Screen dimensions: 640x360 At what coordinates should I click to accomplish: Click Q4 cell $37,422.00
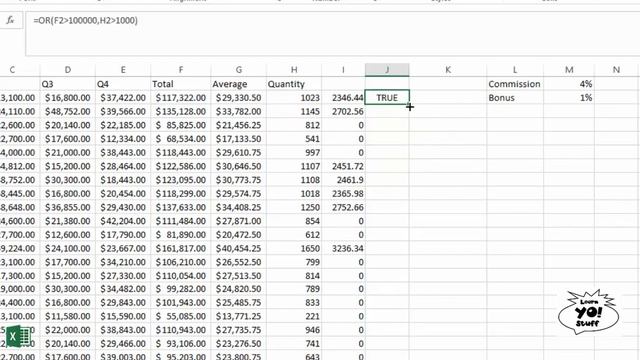(123, 98)
